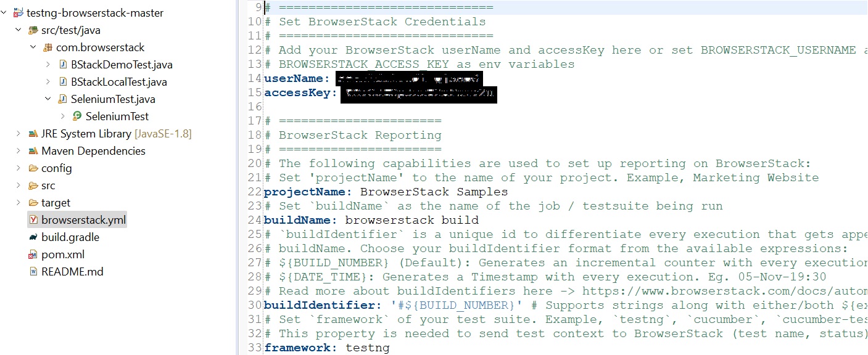Click the green SeleniumTest class icon

(77, 116)
